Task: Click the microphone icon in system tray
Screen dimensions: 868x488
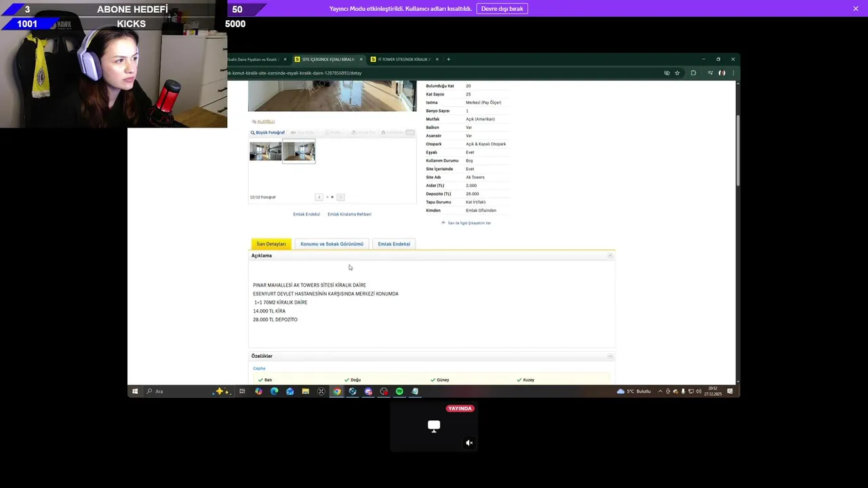Action: (683, 391)
